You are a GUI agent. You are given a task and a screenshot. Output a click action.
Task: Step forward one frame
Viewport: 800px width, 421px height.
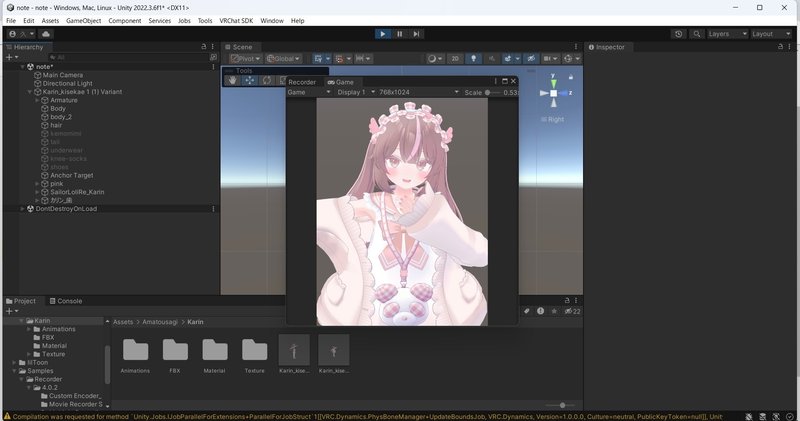[416, 34]
